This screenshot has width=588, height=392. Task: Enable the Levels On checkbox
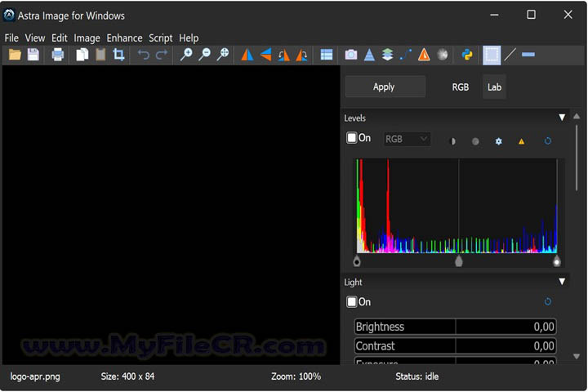click(351, 138)
